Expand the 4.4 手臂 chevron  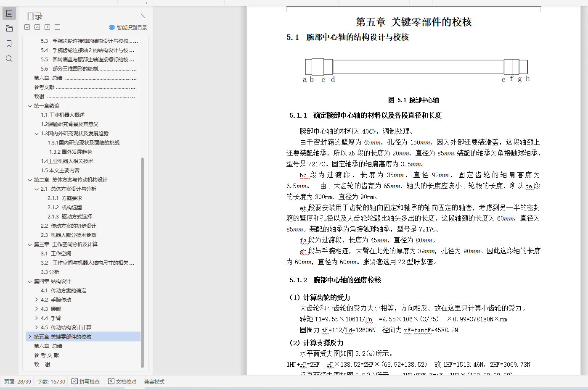click(x=37, y=318)
